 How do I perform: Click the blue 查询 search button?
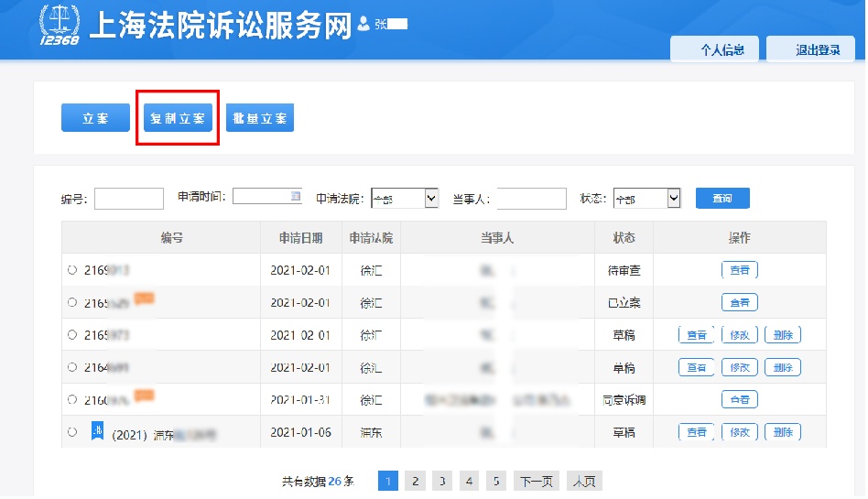tap(722, 198)
